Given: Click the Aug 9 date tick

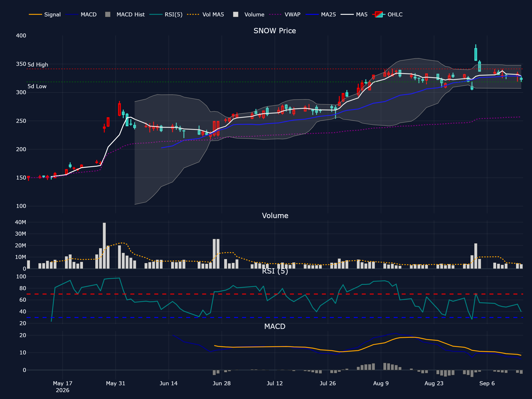Looking at the screenshot, I should 381,383.
